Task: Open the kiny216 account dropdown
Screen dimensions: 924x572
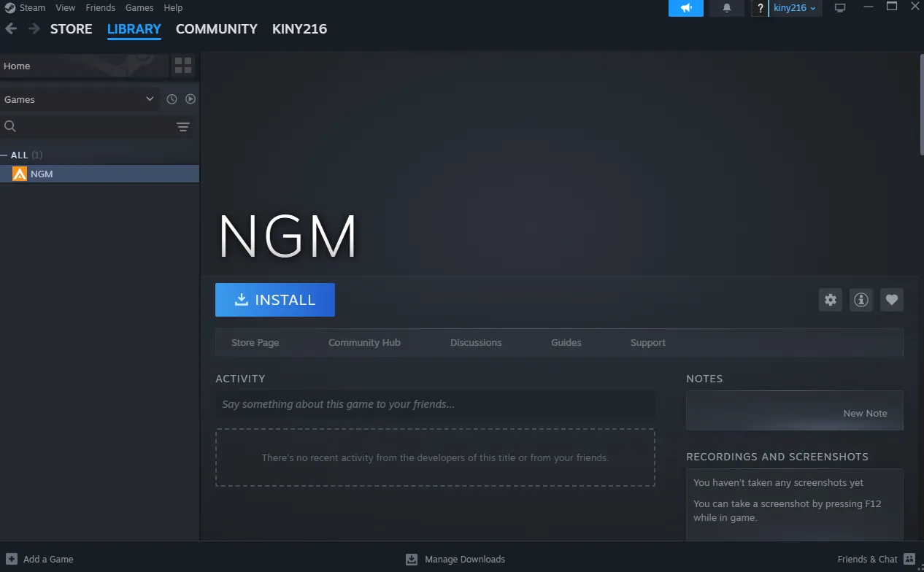Action: [795, 8]
